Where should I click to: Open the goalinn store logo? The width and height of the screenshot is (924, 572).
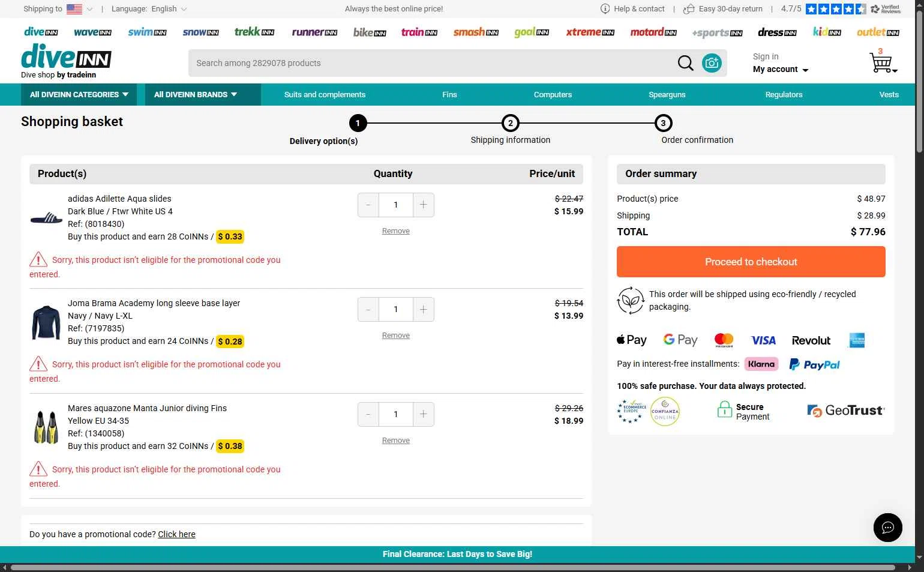[x=532, y=32]
